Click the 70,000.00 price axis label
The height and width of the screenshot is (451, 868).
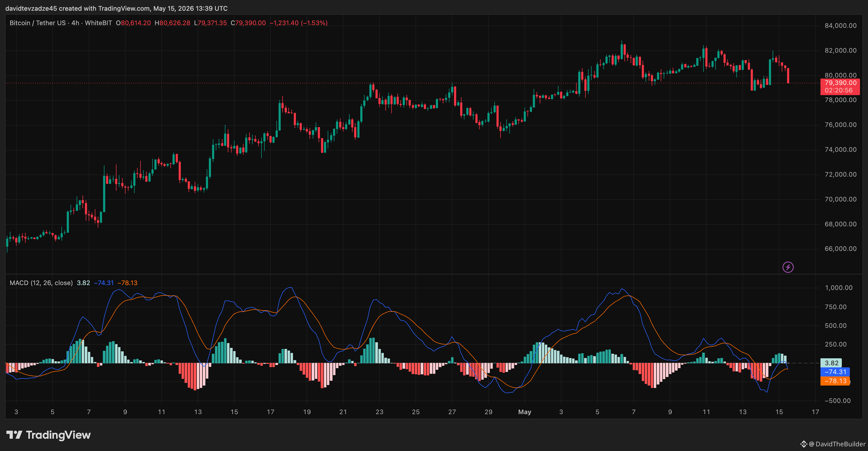(x=840, y=199)
